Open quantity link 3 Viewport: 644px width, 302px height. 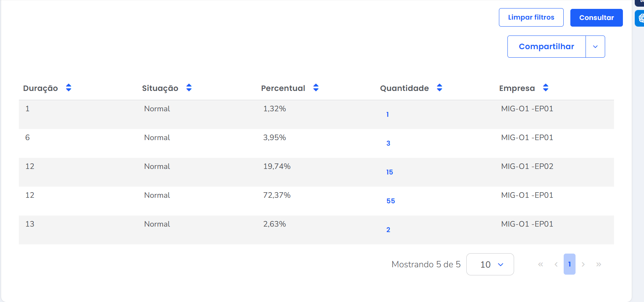388,143
